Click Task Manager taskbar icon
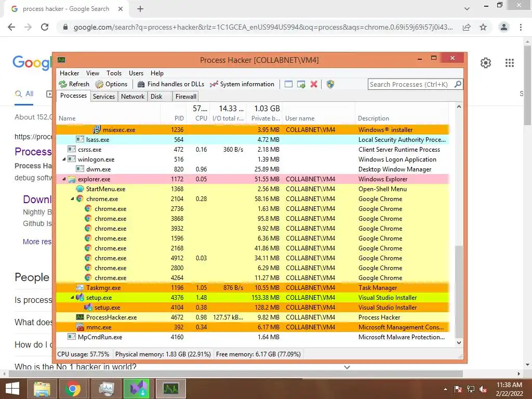The height and width of the screenshot is (399, 532). point(106,389)
